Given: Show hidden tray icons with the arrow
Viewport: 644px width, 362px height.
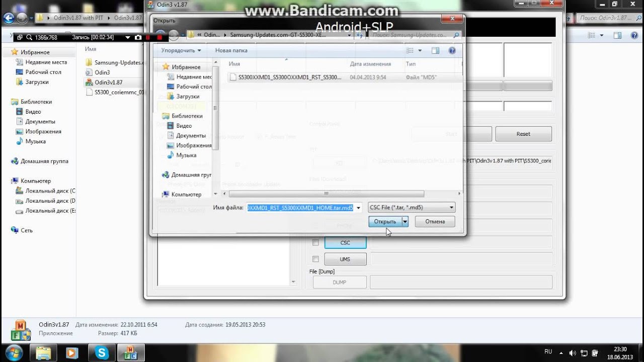Looking at the screenshot, I should [x=562, y=352].
